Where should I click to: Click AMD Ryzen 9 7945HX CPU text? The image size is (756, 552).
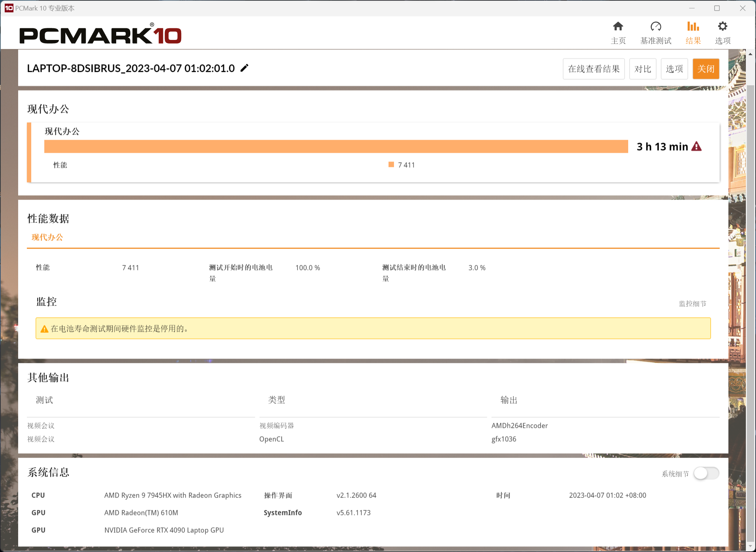tap(173, 495)
